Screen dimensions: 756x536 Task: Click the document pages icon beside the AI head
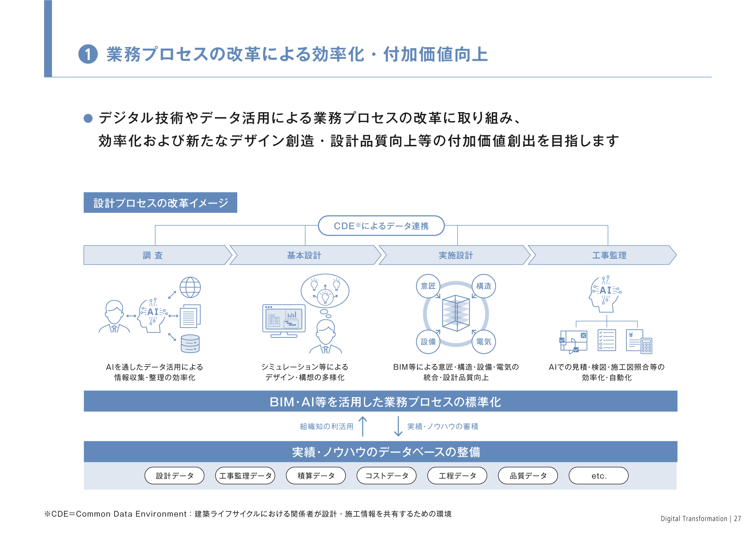pos(190,316)
